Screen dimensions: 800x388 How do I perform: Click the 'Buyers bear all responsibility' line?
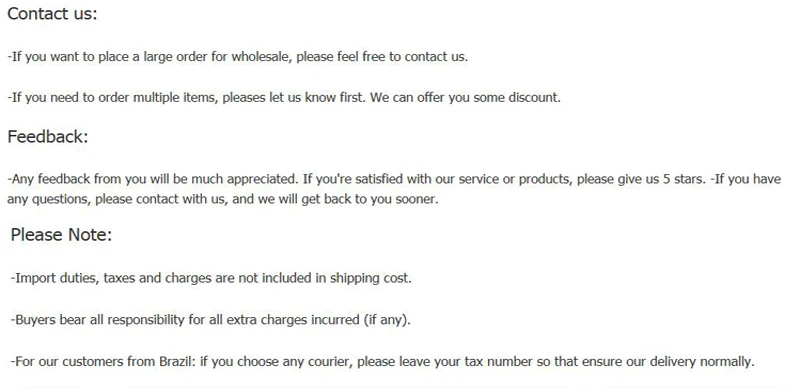pyautogui.click(x=210, y=320)
